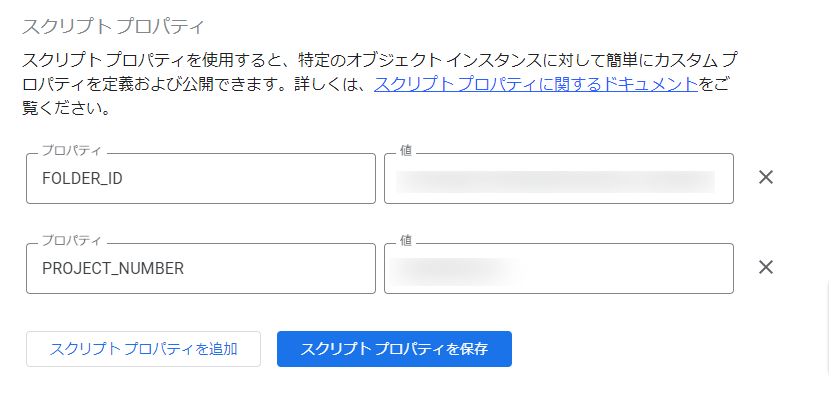The width and height of the screenshot is (829, 398).
Task: Select the blurred PROJECT_NUMBER value text
Action: pyautogui.click(x=456, y=272)
